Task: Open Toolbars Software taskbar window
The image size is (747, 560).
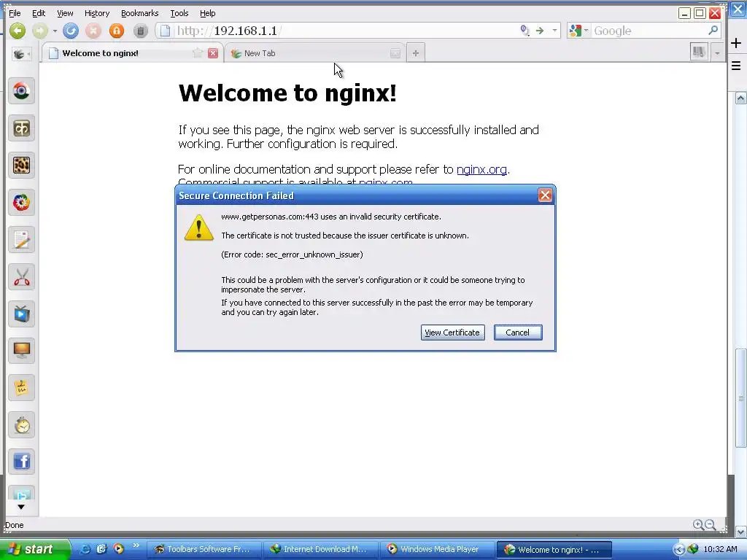Action: point(204,549)
